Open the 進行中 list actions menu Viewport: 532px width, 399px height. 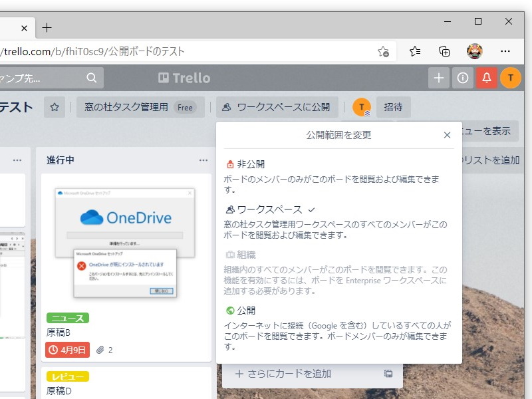[203, 160]
